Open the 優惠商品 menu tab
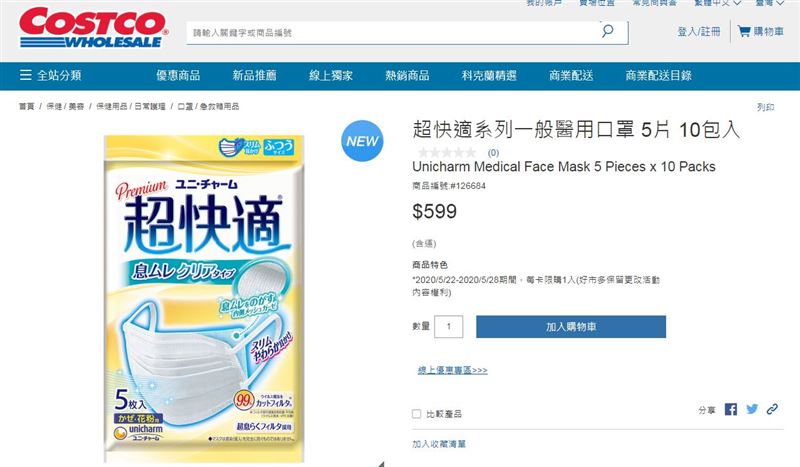Viewport: 800px width, 467px height. [x=178, y=76]
